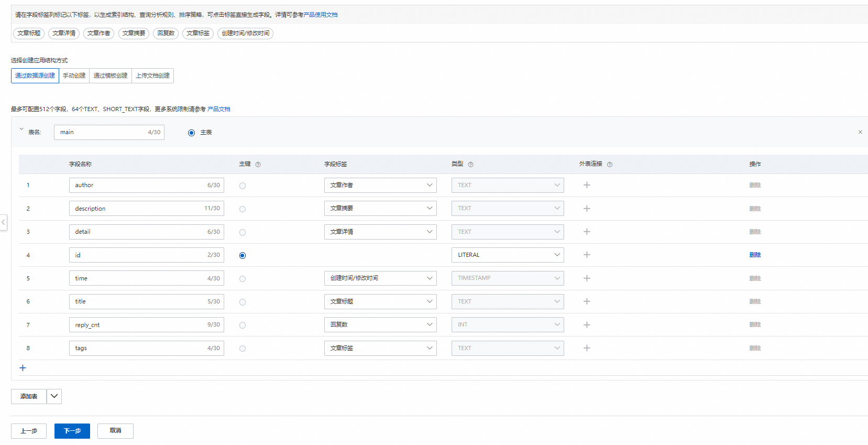Click the 添加表 button
Image resolution: width=868 pixels, height=445 pixels.
point(29,396)
